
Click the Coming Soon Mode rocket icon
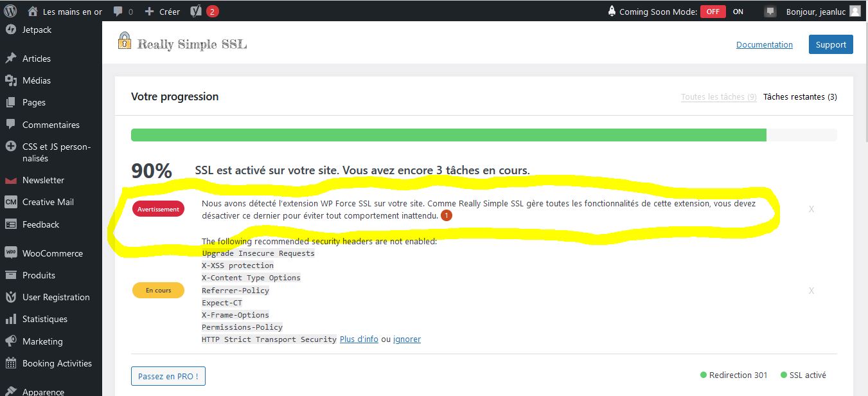[612, 12]
